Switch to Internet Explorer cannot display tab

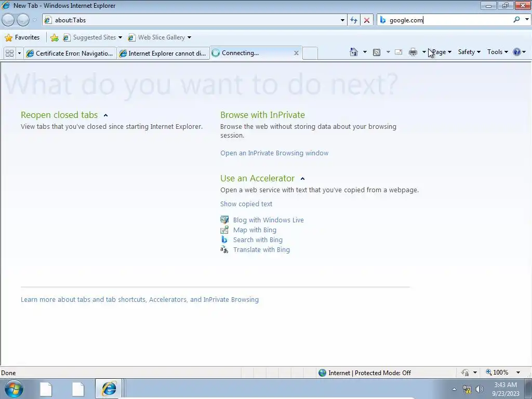163,54
